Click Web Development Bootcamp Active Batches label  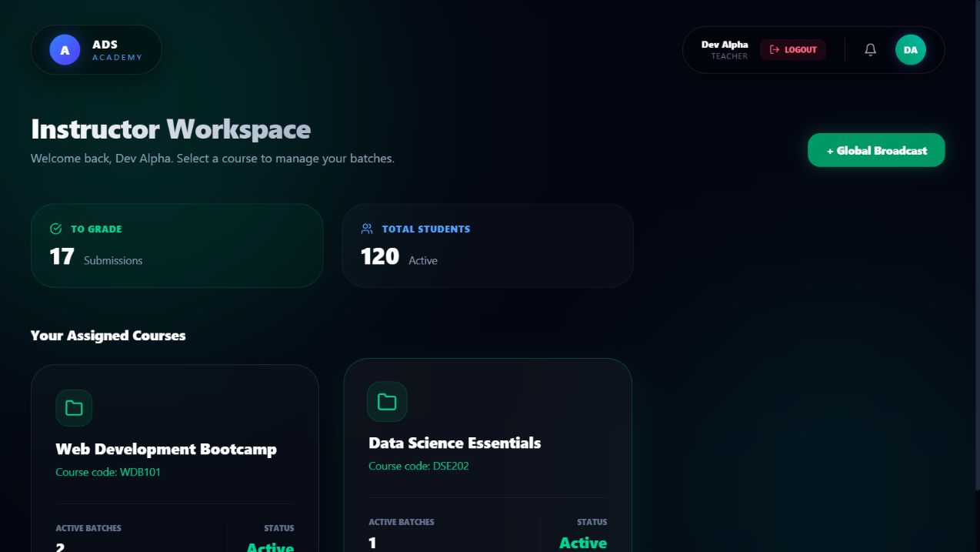pyautogui.click(x=88, y=528)
